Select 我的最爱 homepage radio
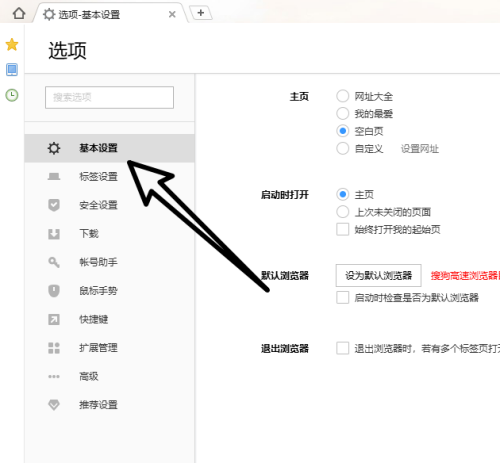This screenshot has width=500, height=463. [x=343, y=114]
